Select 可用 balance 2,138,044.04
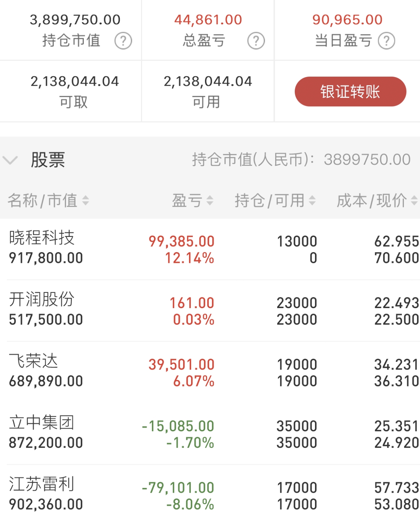The width and height of the screenshot is (420, 518). tap(208, 81)
